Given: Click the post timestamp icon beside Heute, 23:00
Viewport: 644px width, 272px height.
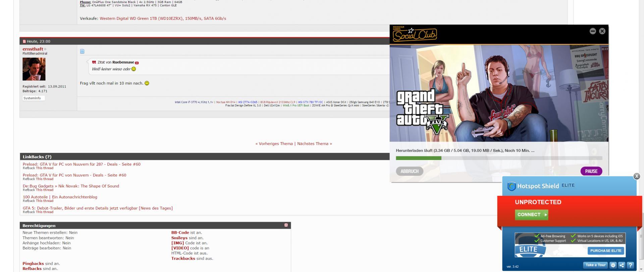Looking at the screenshot, I should pos(24,42).
